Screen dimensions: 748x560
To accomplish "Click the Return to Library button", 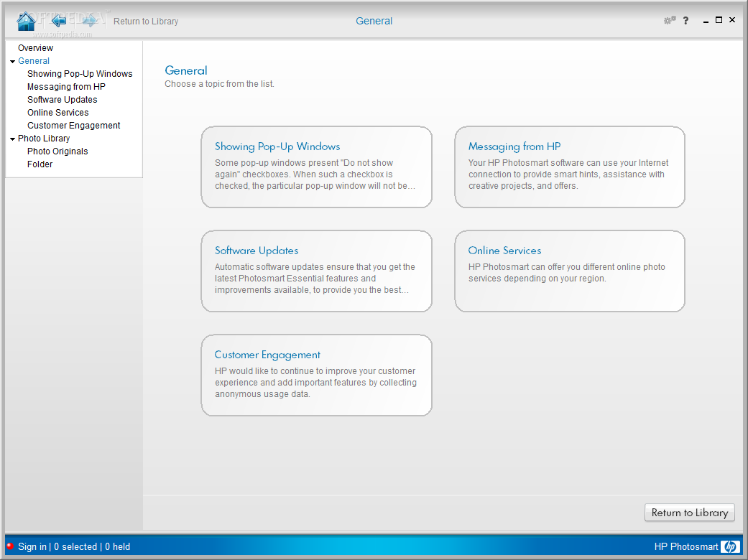I will (689, 513).
